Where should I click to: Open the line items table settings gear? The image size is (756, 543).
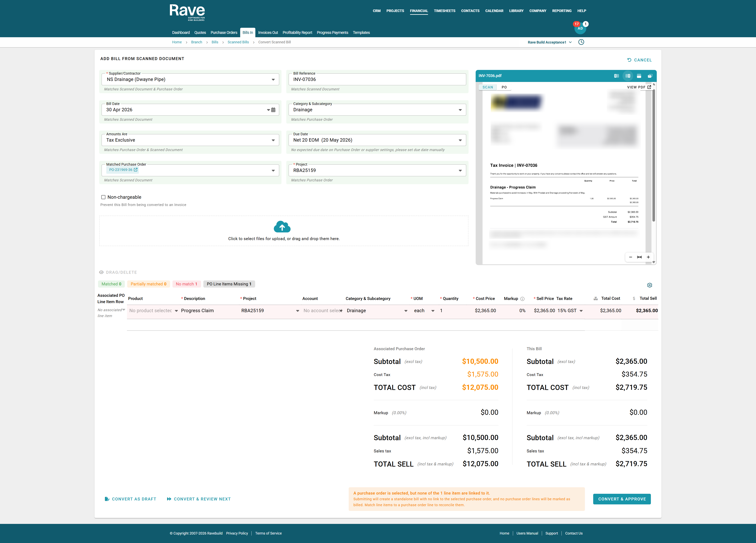(x=650, y=285)
